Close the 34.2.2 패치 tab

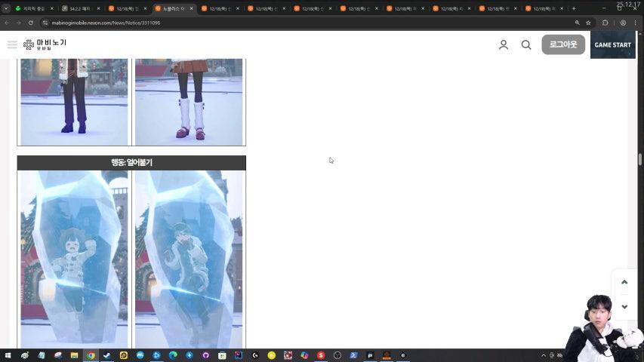pos(98,8)
